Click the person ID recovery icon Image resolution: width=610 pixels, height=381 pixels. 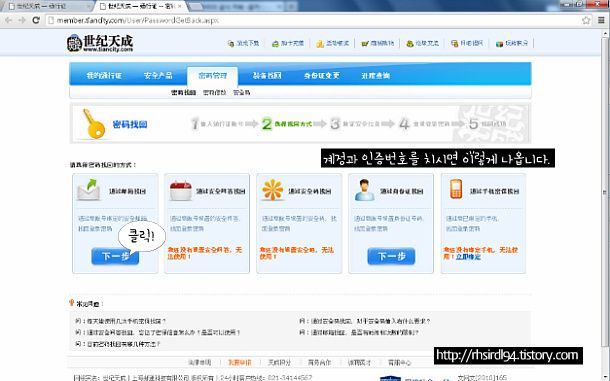[x=365, y=190]
